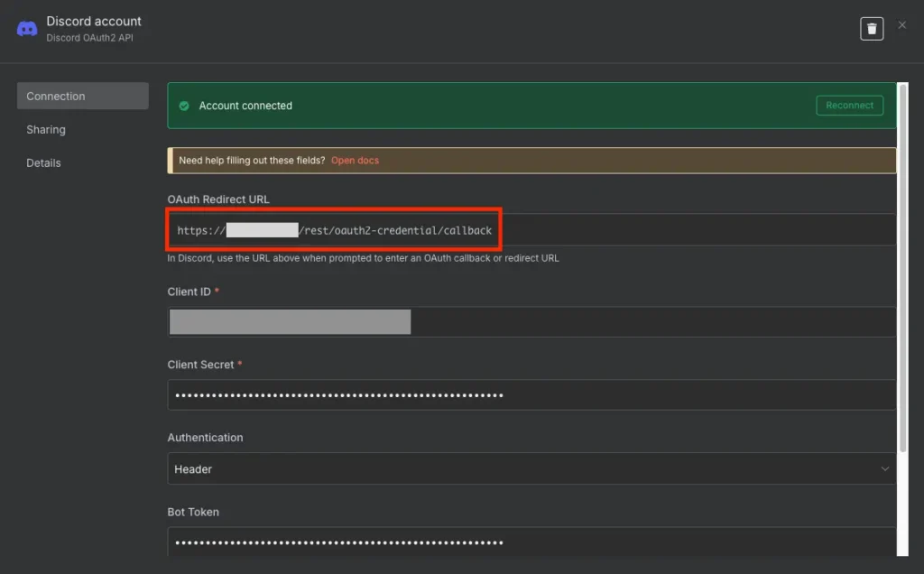Open docs link for help
The image size is (924, 574).
[355, 161]
